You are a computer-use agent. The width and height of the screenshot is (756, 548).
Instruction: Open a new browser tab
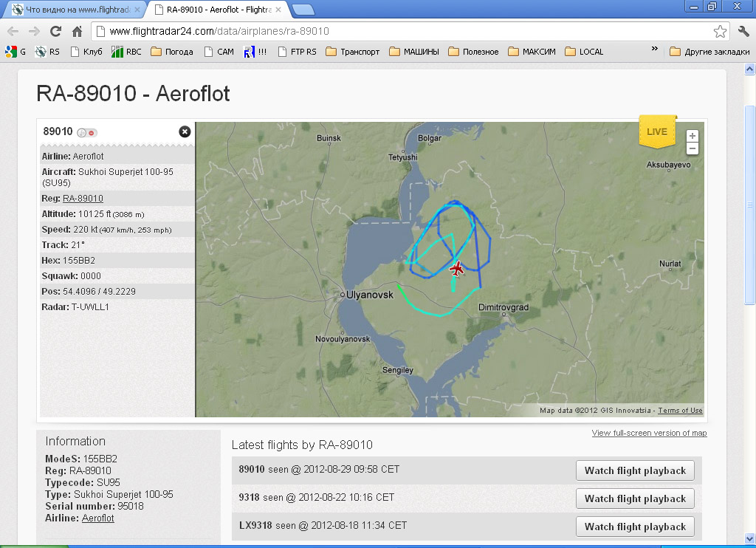(x=303, y=10)
